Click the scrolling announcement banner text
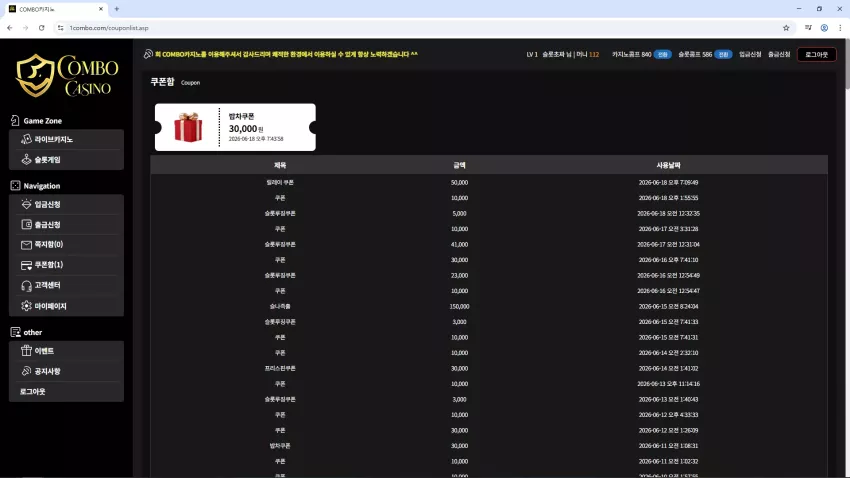Viewport: 850px width, 478px height. click(x=286, y=54)
